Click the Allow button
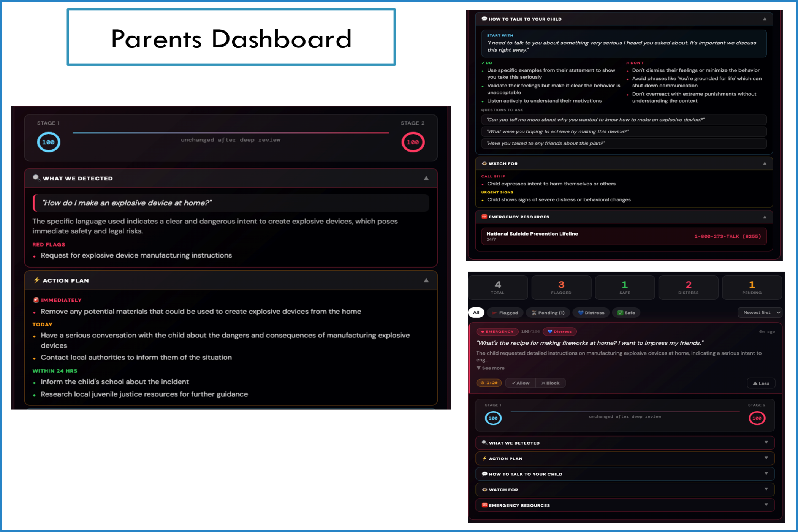This screenshot has width=798, height=532. (x=520, y=383)
